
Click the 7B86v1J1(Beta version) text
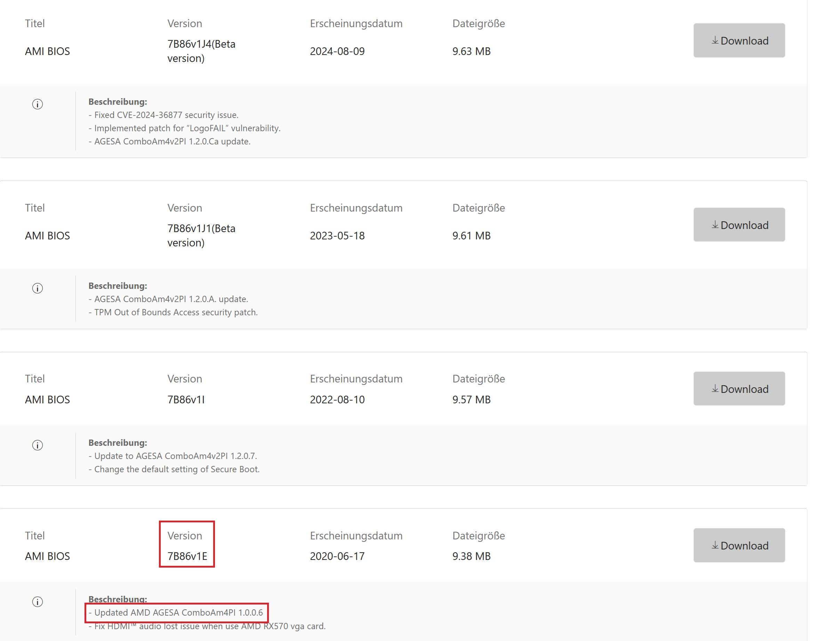(201, 235)
